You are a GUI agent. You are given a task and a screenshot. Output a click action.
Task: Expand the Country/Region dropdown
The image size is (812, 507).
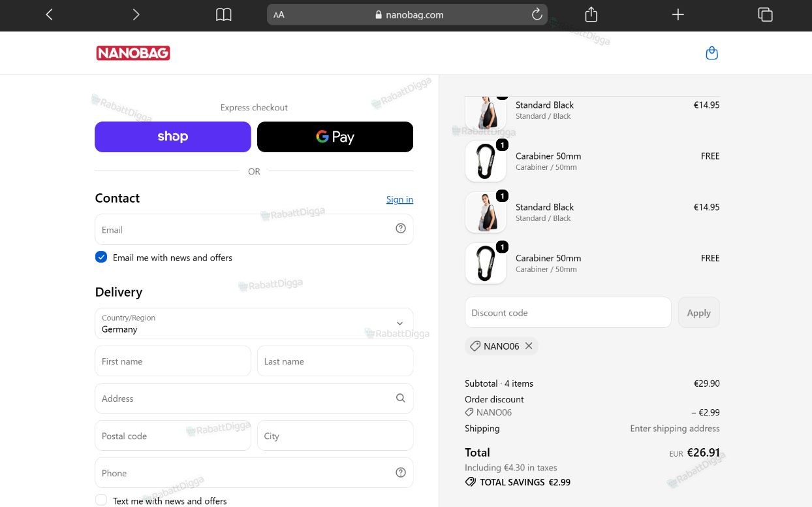[x=254, y=323]
